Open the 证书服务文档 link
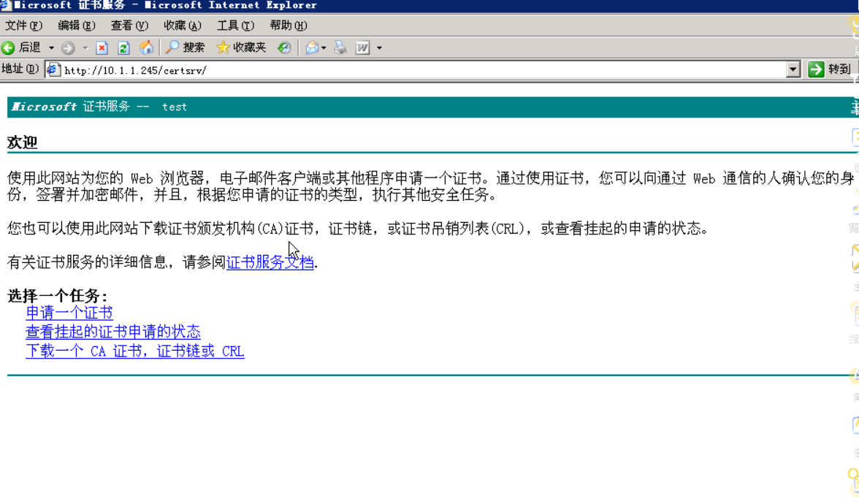The height and width of the screenshot is (504, 859). click(x=270, y=262)
